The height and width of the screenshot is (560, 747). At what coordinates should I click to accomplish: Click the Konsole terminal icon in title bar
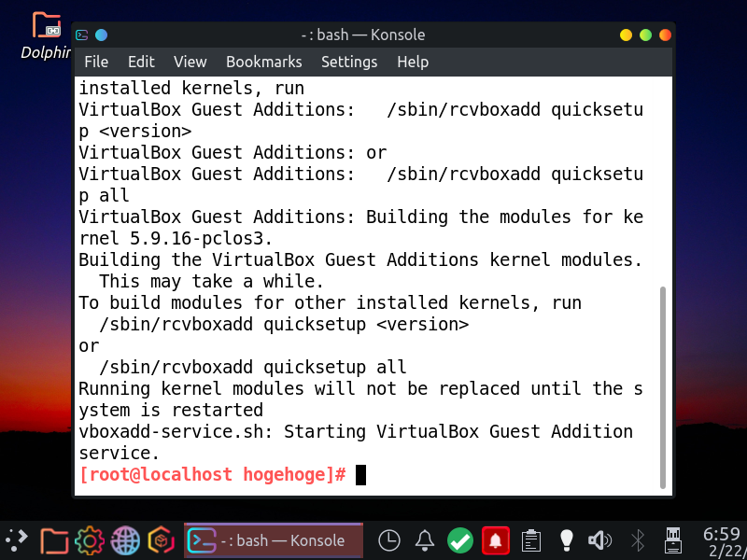coord(82,35)
